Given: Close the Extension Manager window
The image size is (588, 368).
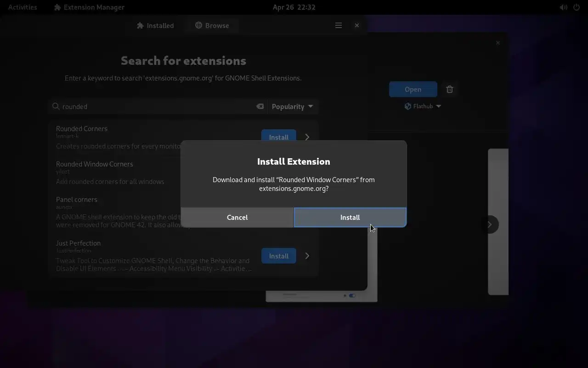Looking at the screenshot, I should click(357, 25).
